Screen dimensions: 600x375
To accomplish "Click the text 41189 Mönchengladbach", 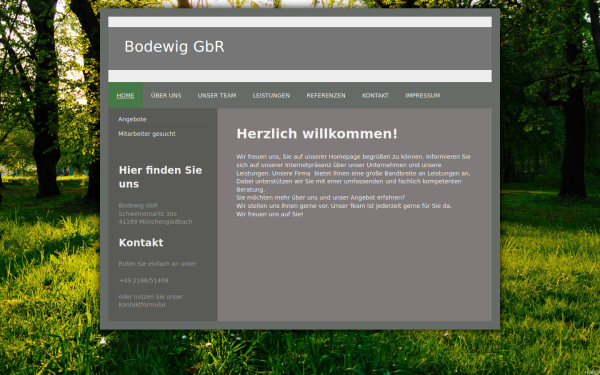I will coord(155,222).
